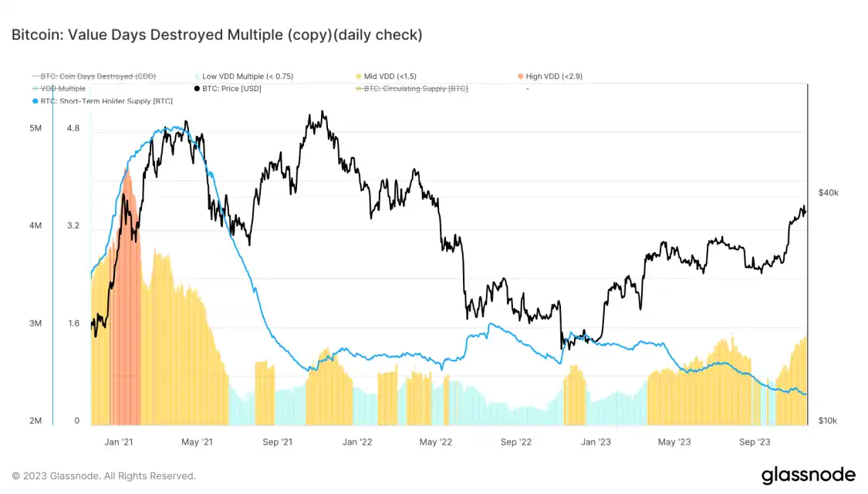This screenshot has height=494, width=868.
Task: Click the May '21 x-axis label
Action: tap(197, 442)
